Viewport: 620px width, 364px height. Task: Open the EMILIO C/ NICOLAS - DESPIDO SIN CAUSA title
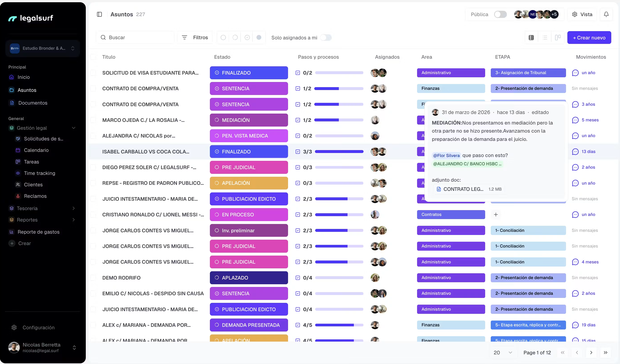[153, 294]
